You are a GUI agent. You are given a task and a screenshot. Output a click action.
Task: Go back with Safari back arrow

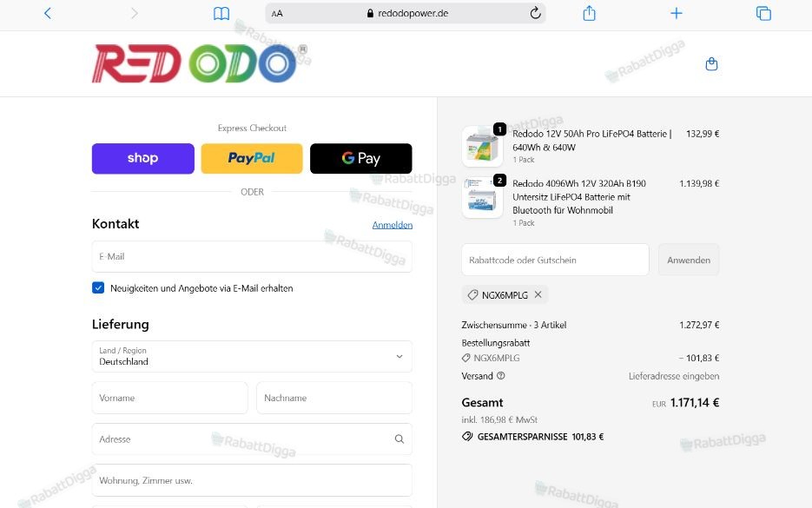click(48, 13)
